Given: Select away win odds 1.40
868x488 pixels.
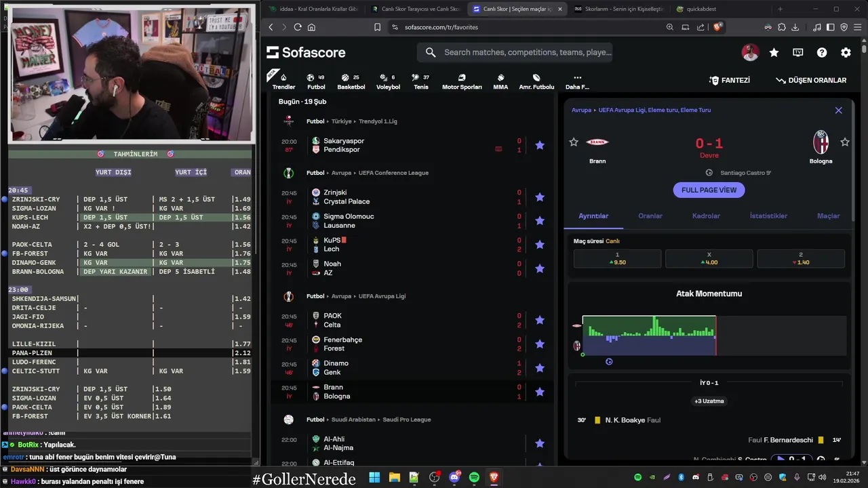Looking at the screenshot, I should click(801, 258).
